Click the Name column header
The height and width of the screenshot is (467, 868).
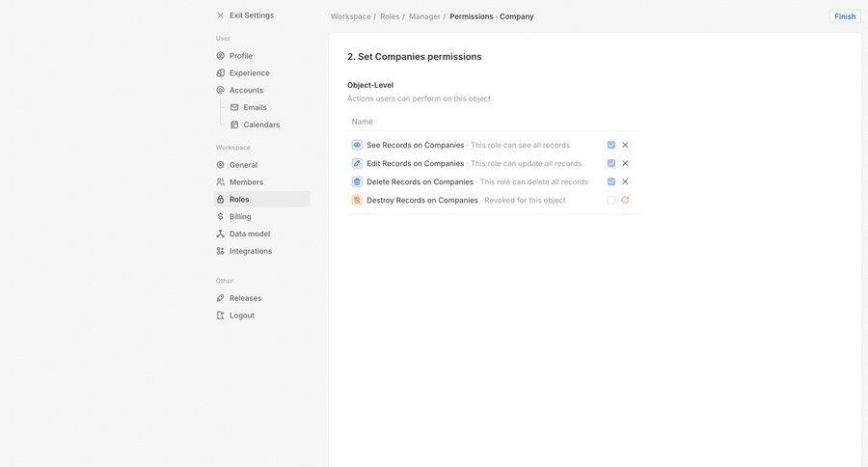tap(362, 122)
